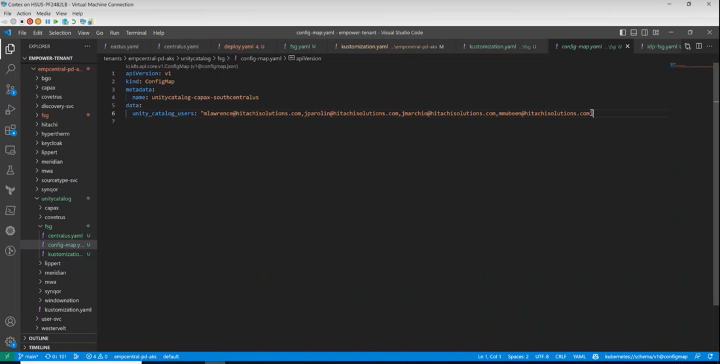Open the Explorer more actions ellipsis
This screenshot has height=364, width=720.
tap(87, 46)
